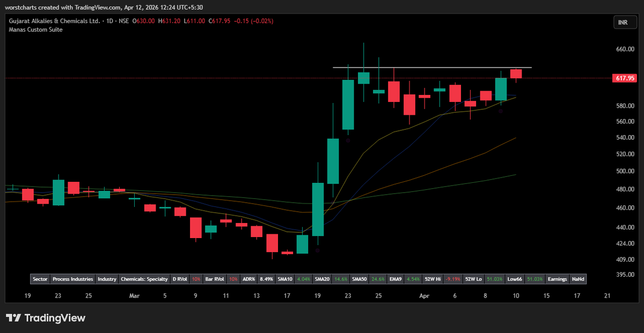This screenshot has width=644, height=333.
Task: Click the Mar label on the time axis
Action: pos(135,295)
